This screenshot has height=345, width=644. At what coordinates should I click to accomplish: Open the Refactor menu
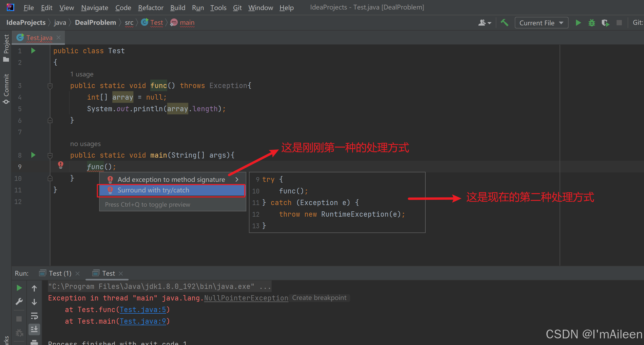tap(151, 8)
